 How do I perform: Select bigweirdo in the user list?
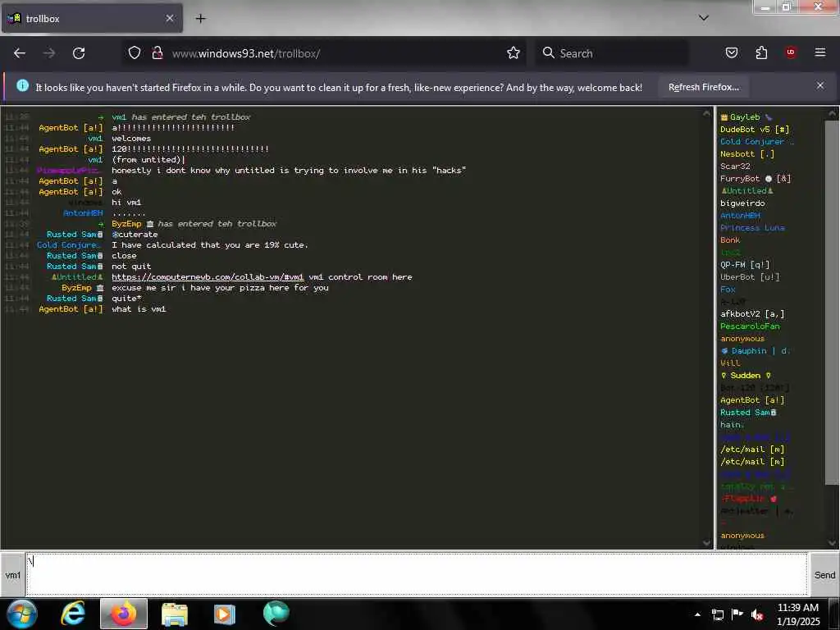742,203
